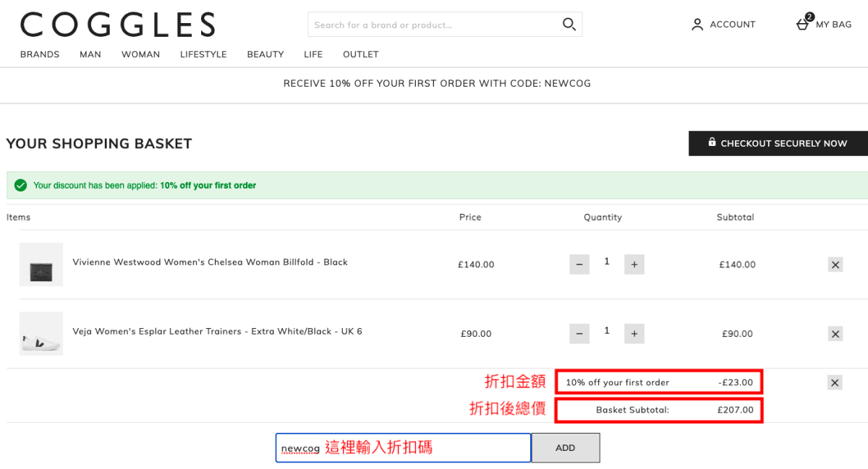Open the Account user icon
Screen dimensions: 868x469
pos(697,25)
